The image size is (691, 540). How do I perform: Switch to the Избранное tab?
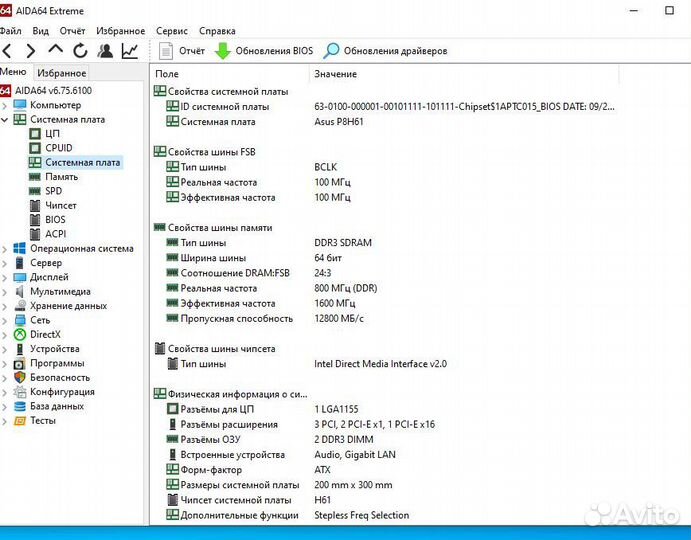61,73
